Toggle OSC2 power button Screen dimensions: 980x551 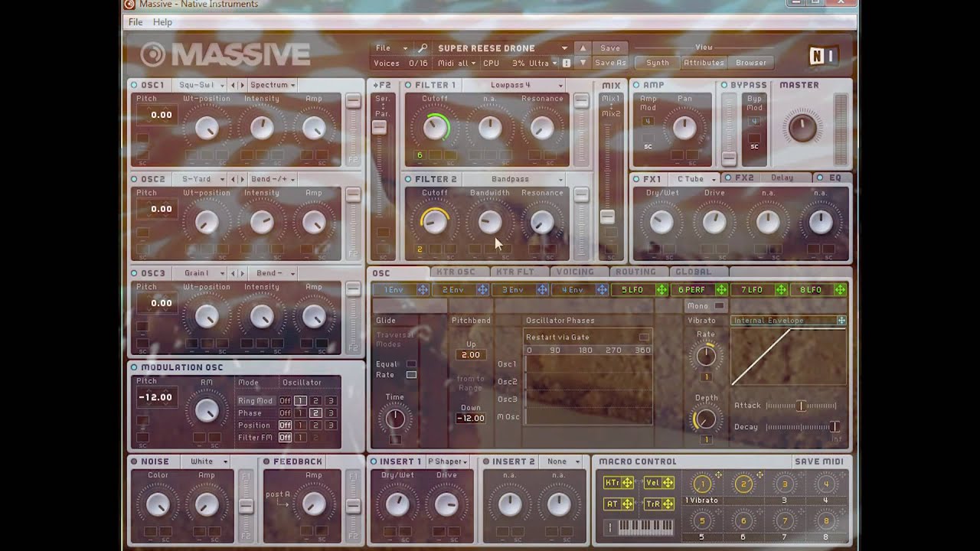134,179
